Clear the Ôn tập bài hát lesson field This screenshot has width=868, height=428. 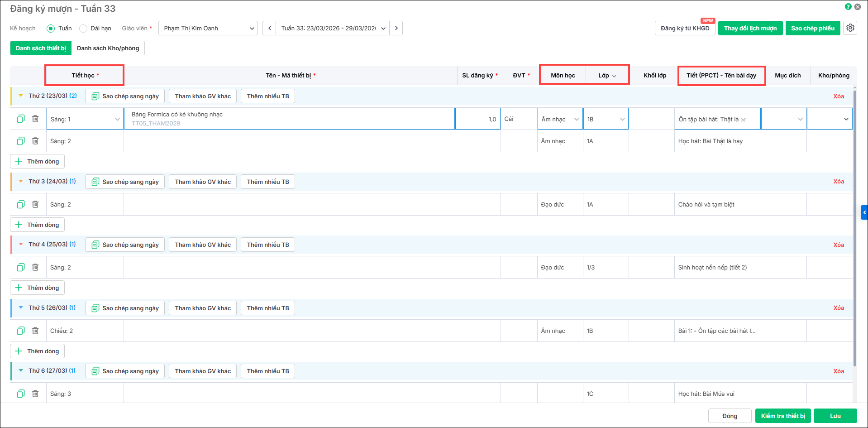[743, 120]
